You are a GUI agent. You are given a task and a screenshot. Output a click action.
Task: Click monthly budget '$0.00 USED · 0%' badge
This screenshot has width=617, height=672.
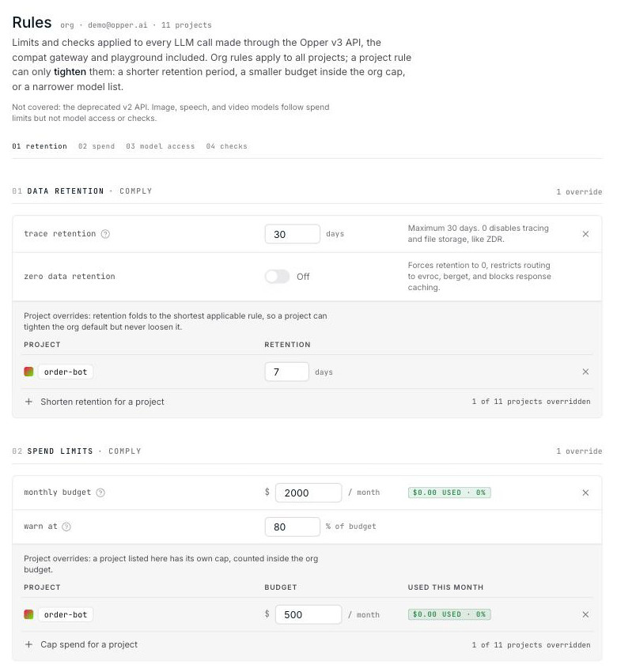(x=449, y=493)
